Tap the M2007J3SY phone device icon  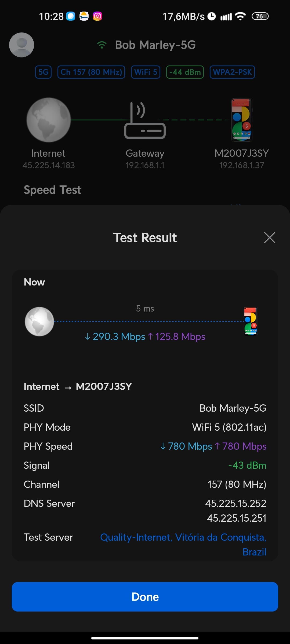242,120
